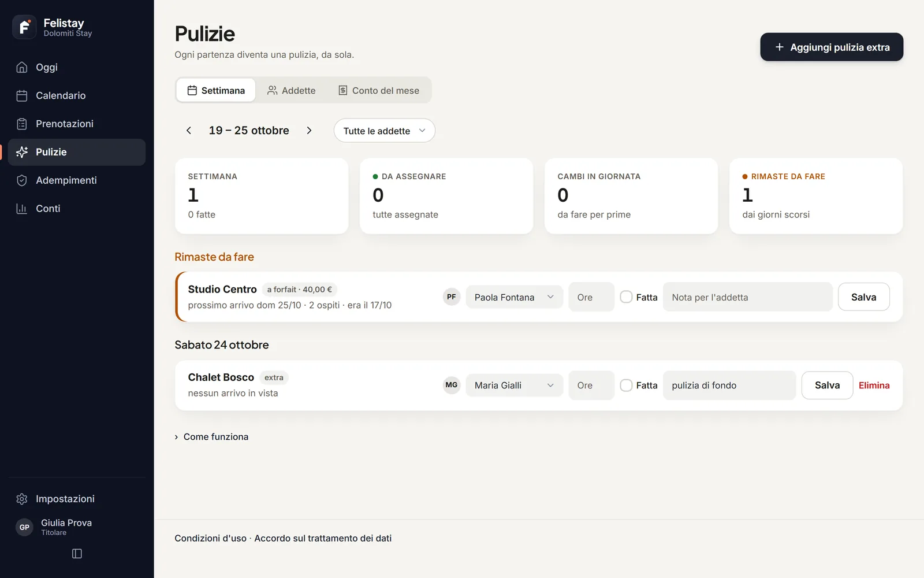Click the Impostazioni gear icon

tap(22, 499)
